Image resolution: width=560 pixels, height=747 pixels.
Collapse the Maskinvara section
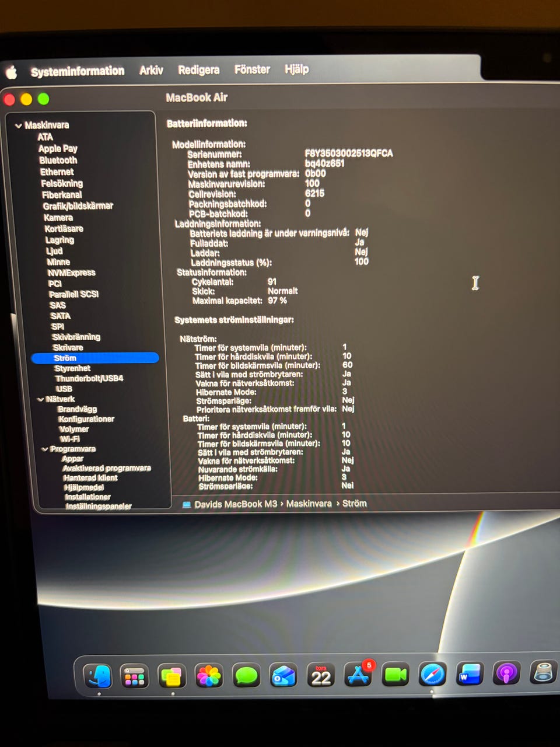pyautogui.click(x=19, y=125)
